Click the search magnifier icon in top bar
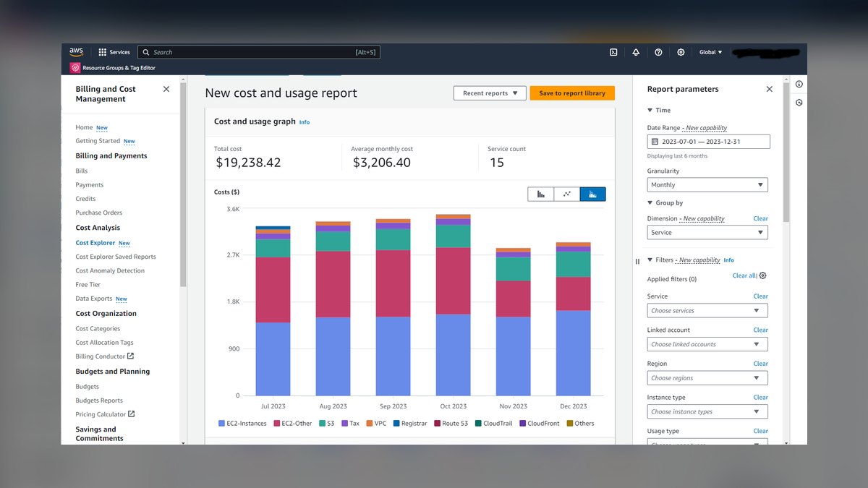Screen dimensions: 868x488 point(146,52)
